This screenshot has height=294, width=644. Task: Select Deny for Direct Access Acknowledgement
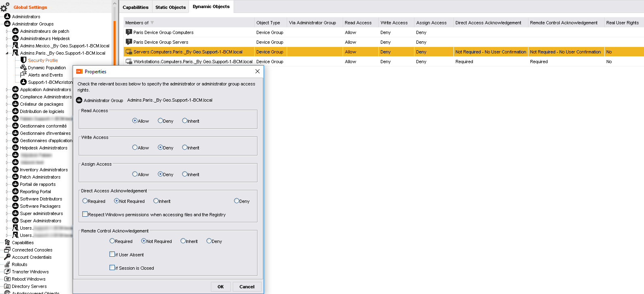click(x=236, y=201)
